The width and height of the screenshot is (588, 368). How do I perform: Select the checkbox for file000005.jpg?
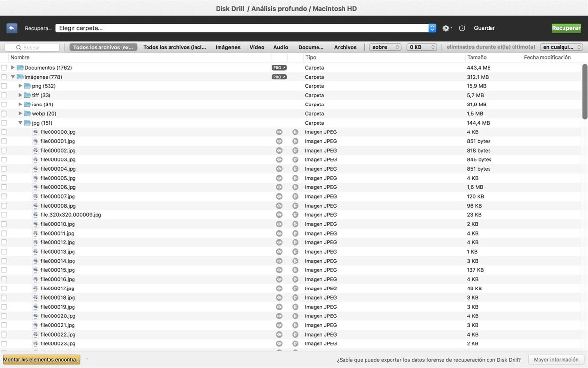[4, 178]
